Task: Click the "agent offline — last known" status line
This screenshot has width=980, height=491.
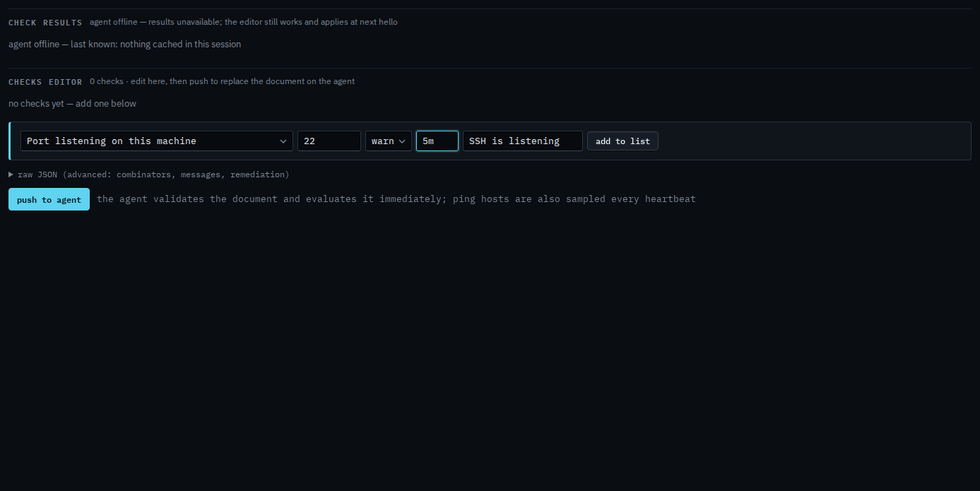Action: pos(124,45)
